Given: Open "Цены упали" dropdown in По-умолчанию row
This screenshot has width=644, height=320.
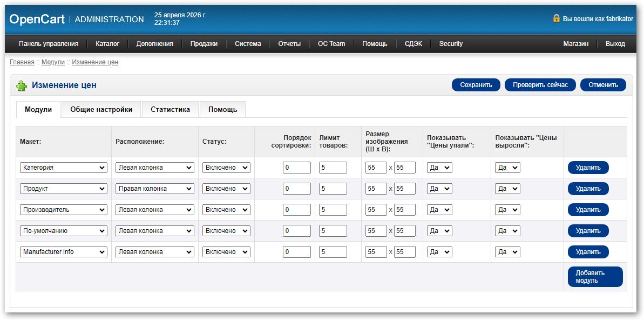Looking at the screenshot, I should (x=439, y=231).
